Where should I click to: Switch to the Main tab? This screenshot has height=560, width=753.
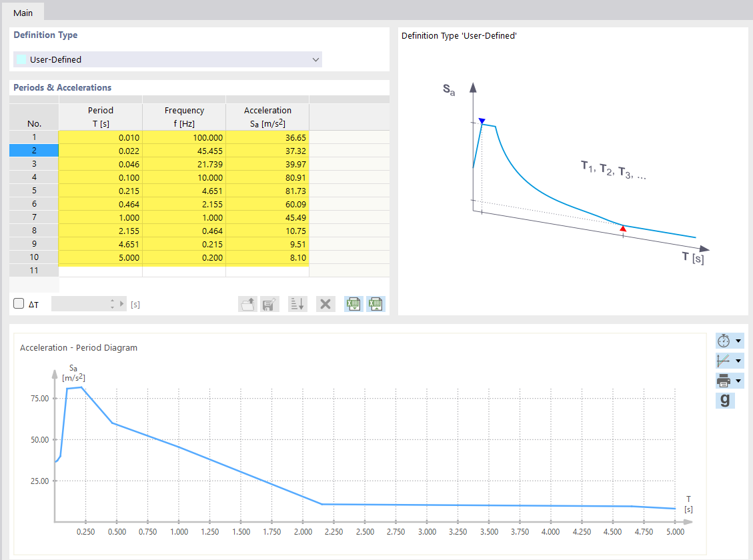pos(23,12)
